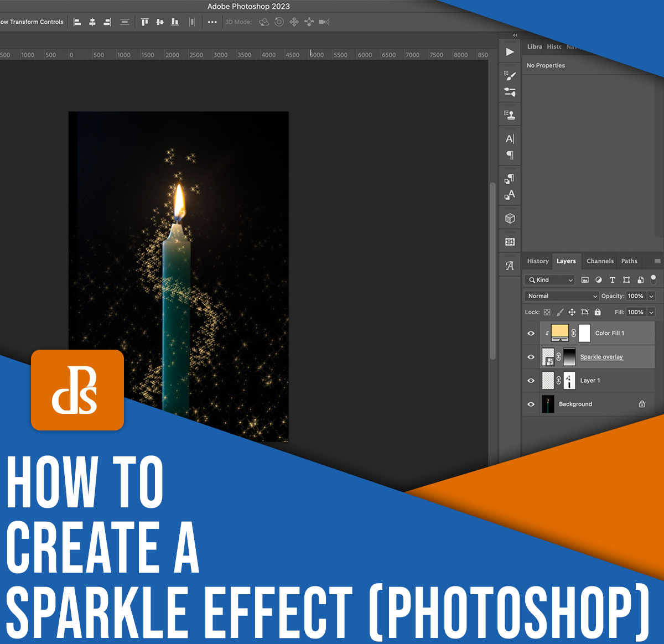Image resolution: width=664 pixels, height=644 pixels.
Task: Switch to the Channels tab
Action: point(600,261)
